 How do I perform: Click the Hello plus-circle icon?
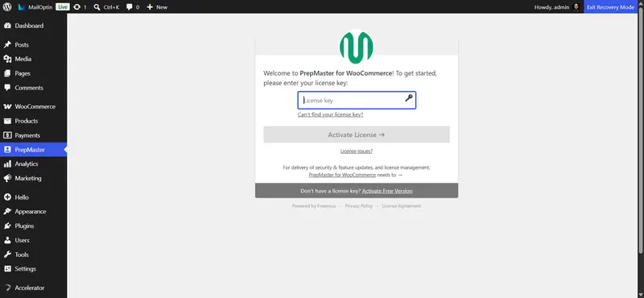click(7, 197)
